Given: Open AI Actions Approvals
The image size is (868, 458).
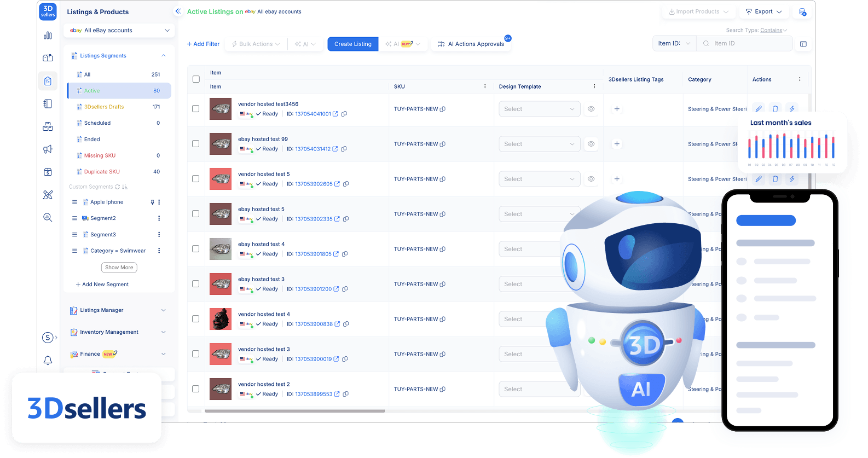Looking at the screenshot, I should tap(471, 44).
